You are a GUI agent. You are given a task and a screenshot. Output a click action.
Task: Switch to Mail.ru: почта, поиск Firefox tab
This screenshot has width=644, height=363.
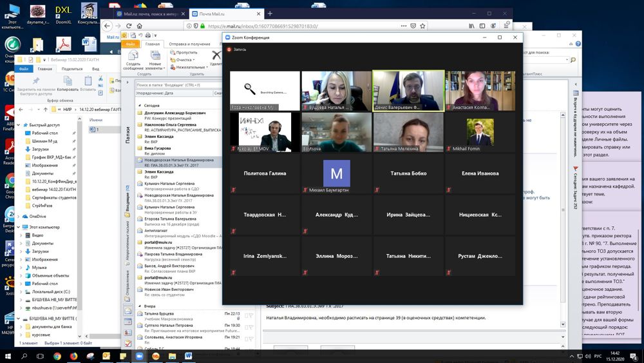pos(150,14)
